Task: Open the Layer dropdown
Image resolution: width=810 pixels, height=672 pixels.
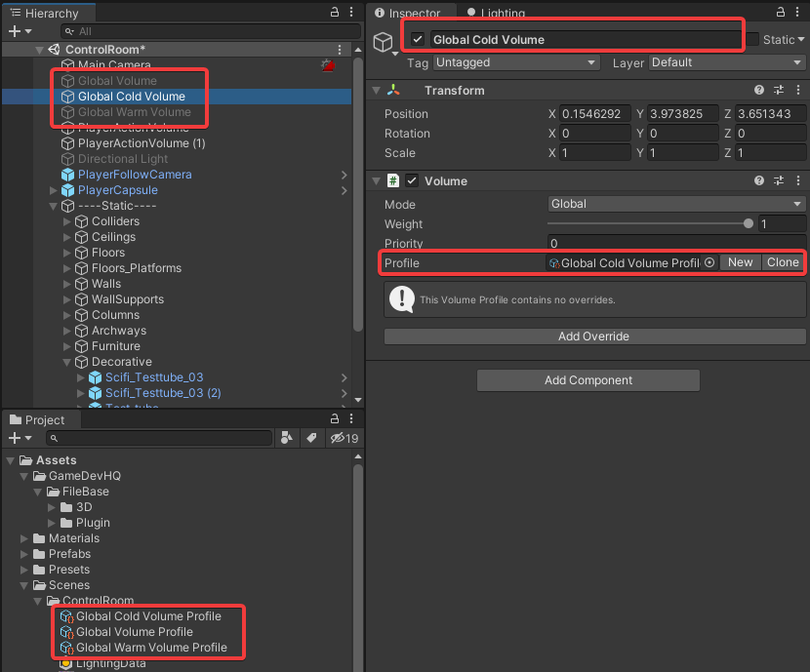Action: 726,62
